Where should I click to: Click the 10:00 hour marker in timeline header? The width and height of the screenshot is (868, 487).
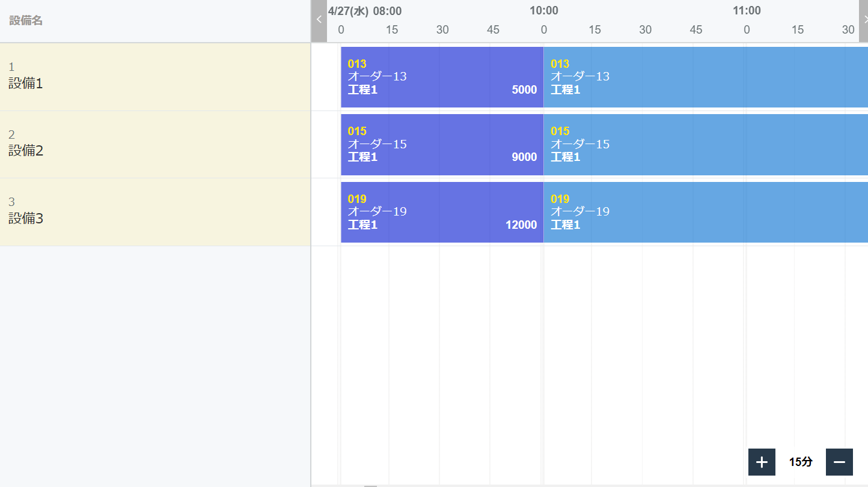544,11
